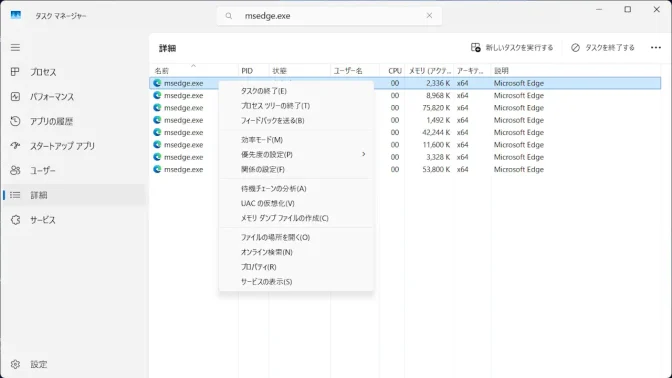Viewport: 672px width, 378px height.
Task: Choose サービスの表示(S) menu item
Action: [296, 282]
